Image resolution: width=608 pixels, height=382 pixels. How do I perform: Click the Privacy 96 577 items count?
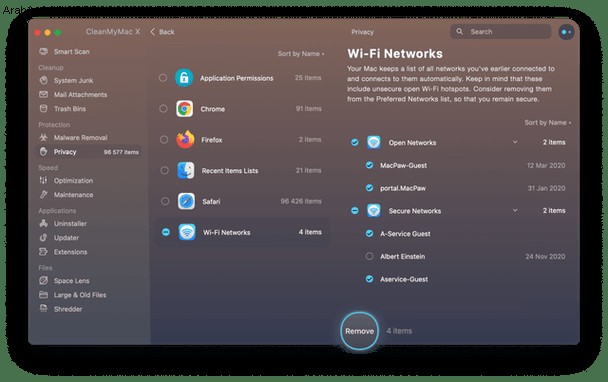[121, 152]
